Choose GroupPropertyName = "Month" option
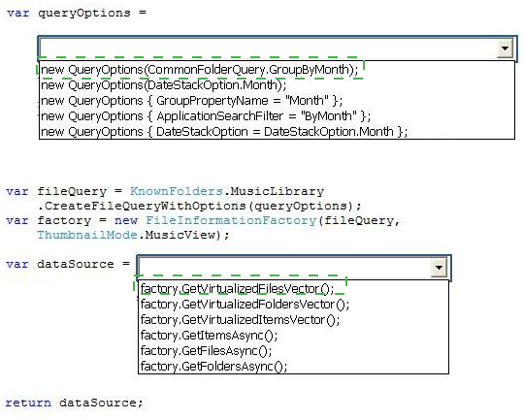The height and width of the screenshot is (420, 523). pyautogui.click(x=191, y=100)
